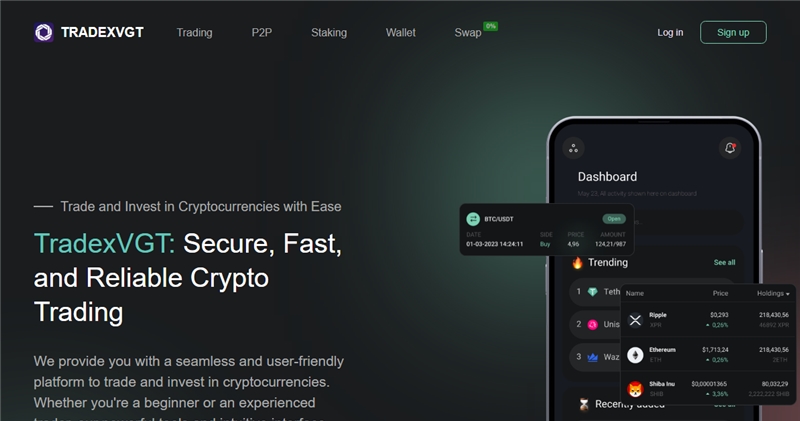This screenshot has height=421, width=800.
Task: Open the Trading menu item
Action: [194, 33]
